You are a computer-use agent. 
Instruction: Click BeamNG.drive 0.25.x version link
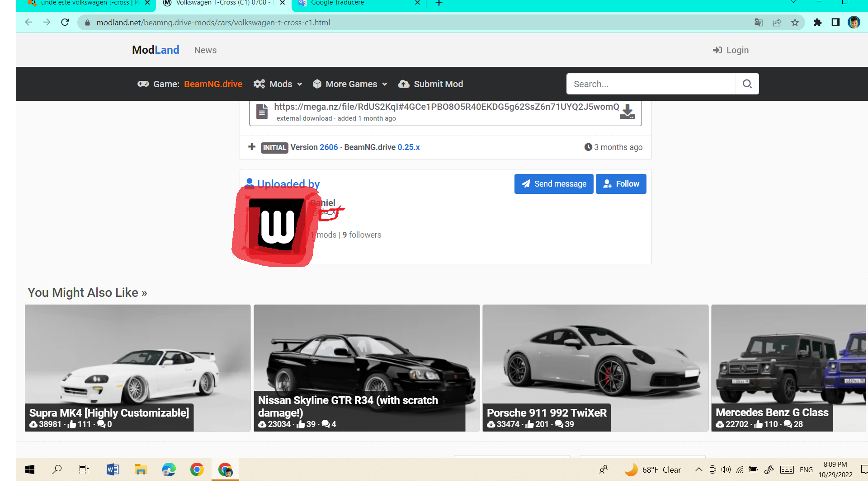tap(409, 147)
